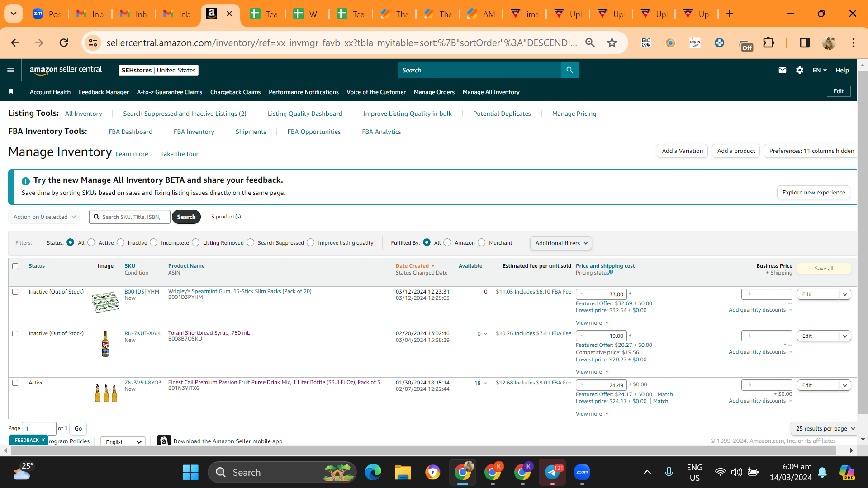Viewport: 868px width, 488px height.
Task: Open the Take the tour link
Action: coord(179,154)
